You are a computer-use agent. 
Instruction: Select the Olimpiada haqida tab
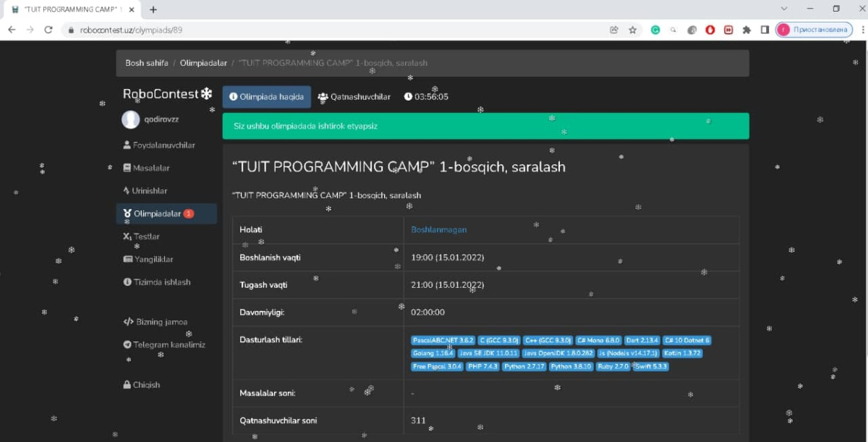266,97
